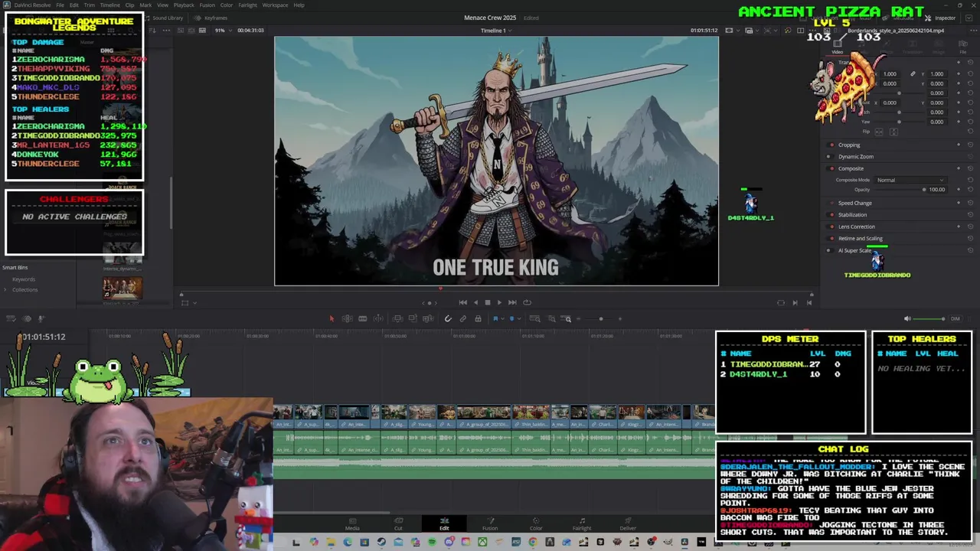This screenshot has height=551, width=980.
Task: Add a keyframe to the Opacity parameter
Action: pos(959,189)
